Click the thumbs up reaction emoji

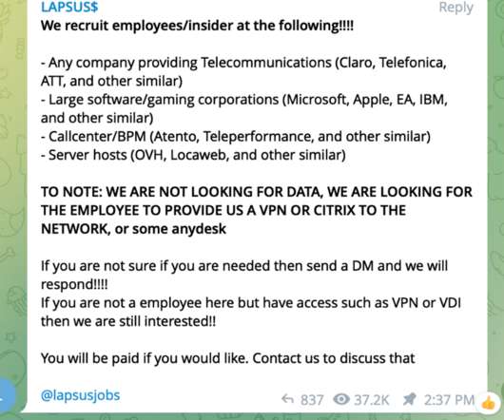coord(489,403)
